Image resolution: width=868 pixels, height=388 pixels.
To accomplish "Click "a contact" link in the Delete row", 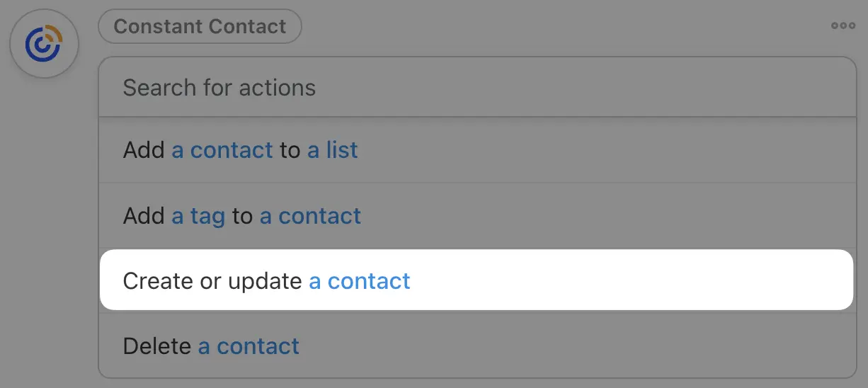I will (x=249, y=346).
